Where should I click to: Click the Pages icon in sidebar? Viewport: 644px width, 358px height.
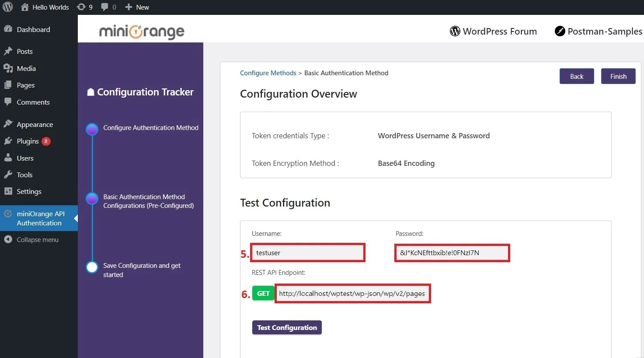pyautogui.click(x=8, y=85)
